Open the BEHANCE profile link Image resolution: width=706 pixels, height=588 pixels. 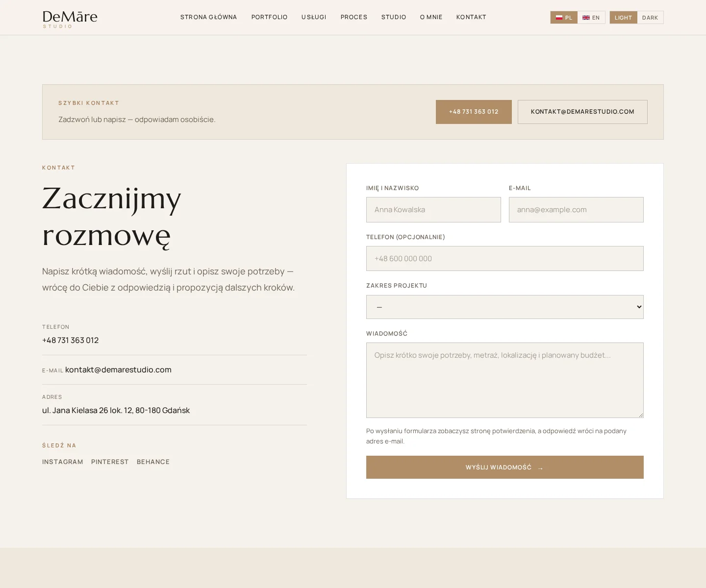[x=153, y=462]
